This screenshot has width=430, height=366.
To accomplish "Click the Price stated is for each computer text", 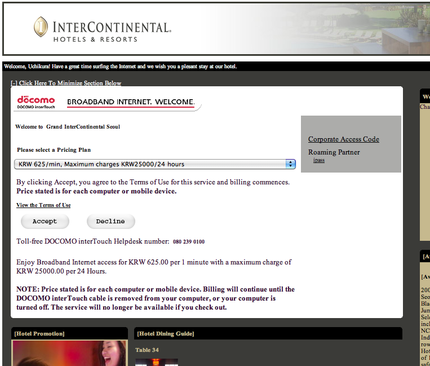I will point(97,191).
